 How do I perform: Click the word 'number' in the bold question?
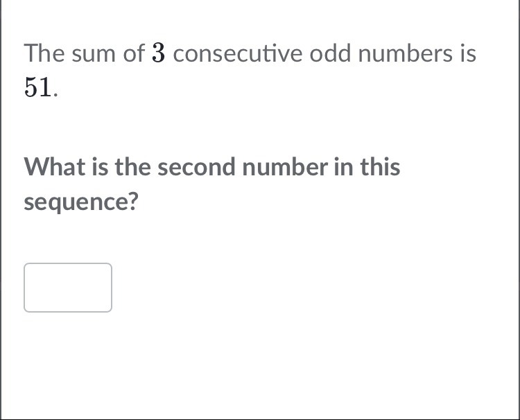click(285, 166)
